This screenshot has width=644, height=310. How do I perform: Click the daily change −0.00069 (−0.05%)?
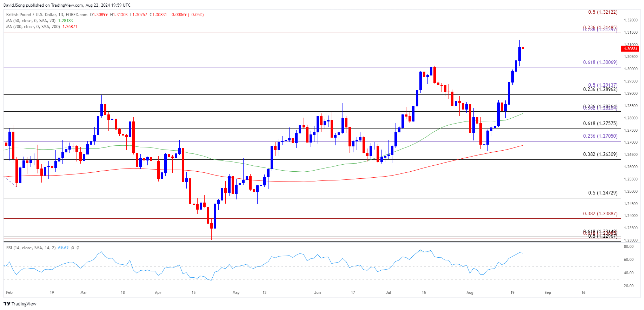187,15
